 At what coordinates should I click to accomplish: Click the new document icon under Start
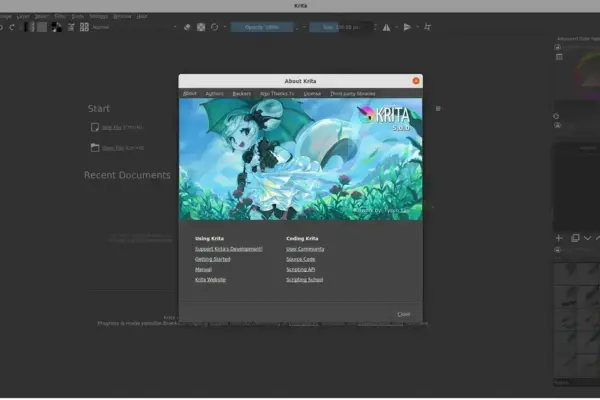pyautogui.click(x=95, y=127)
